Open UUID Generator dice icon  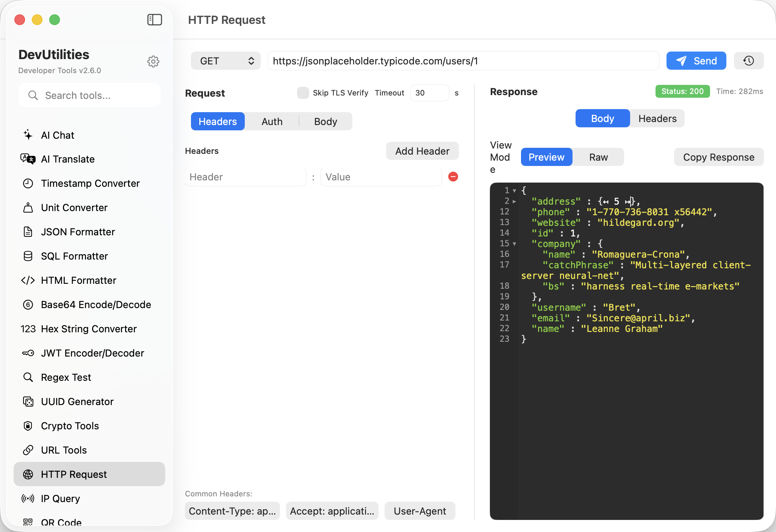(28, 402)
